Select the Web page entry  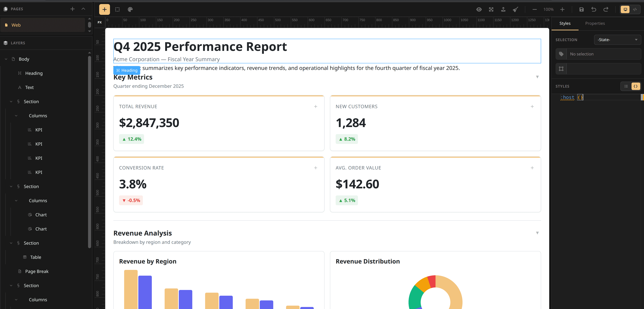(43, 25)
